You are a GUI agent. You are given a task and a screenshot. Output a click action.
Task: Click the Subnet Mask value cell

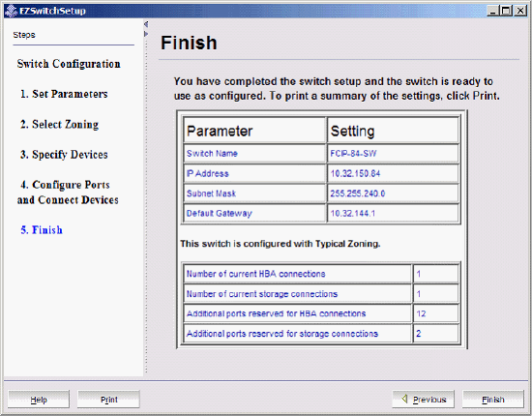pyautogui.click(x=393, y=193)
